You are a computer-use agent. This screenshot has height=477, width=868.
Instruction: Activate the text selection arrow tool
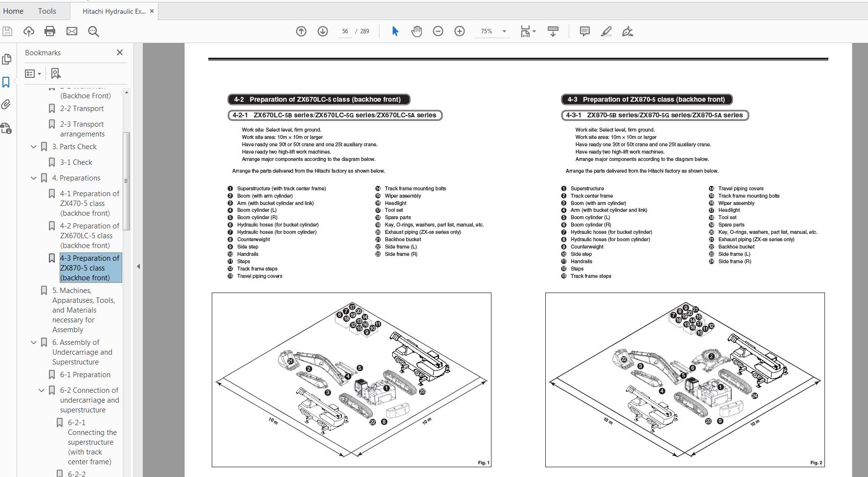coord(395,31)
